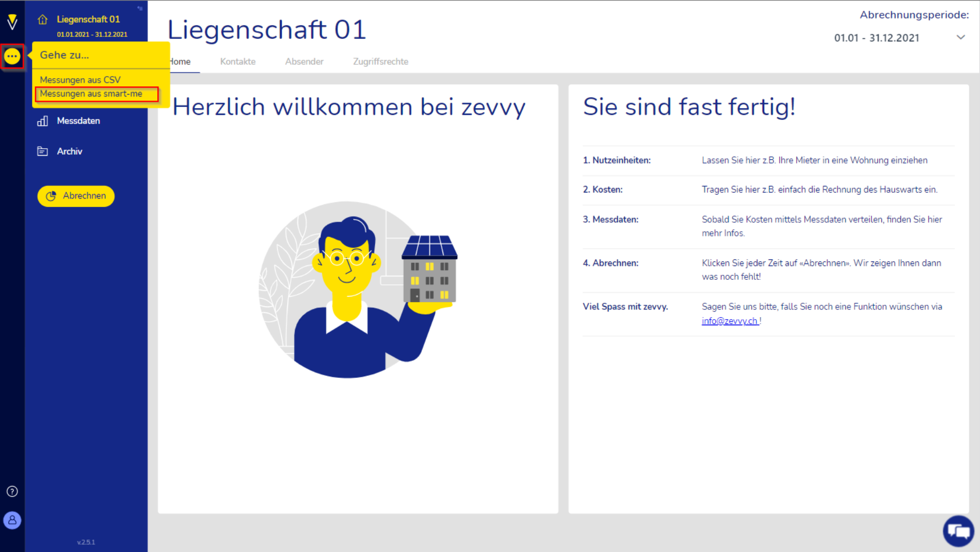Click the Archiv folder icon
This screenshot has height=552, width=980.
[42, 151]
